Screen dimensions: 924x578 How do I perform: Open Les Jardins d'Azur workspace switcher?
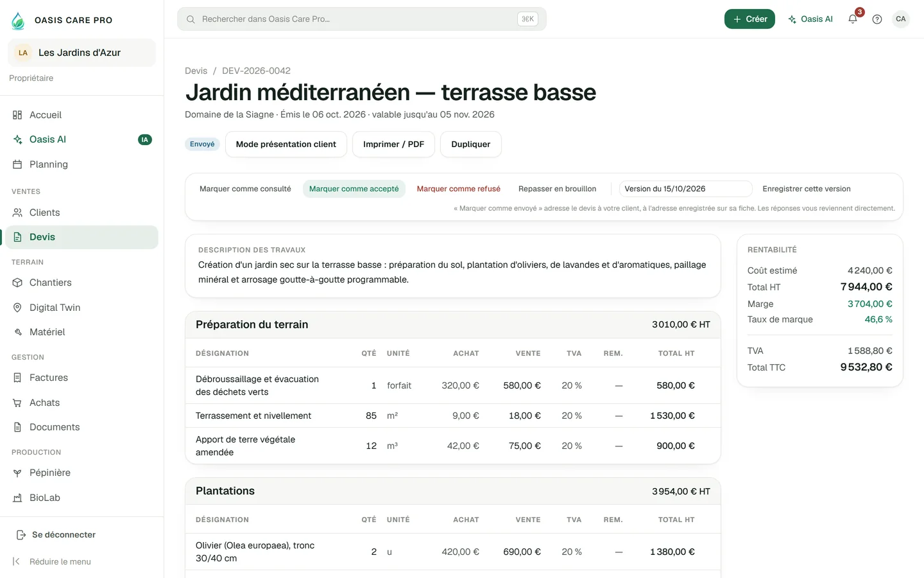[81, 53]
